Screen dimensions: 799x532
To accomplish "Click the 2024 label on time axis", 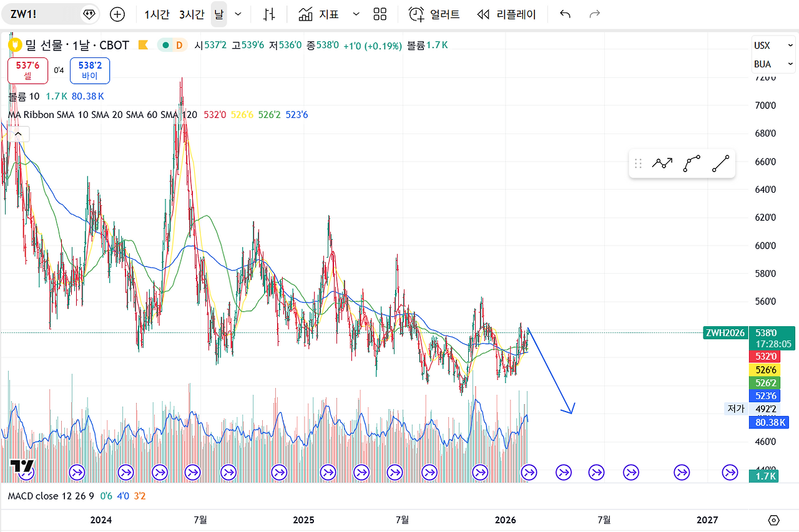I will pos(101,520).
